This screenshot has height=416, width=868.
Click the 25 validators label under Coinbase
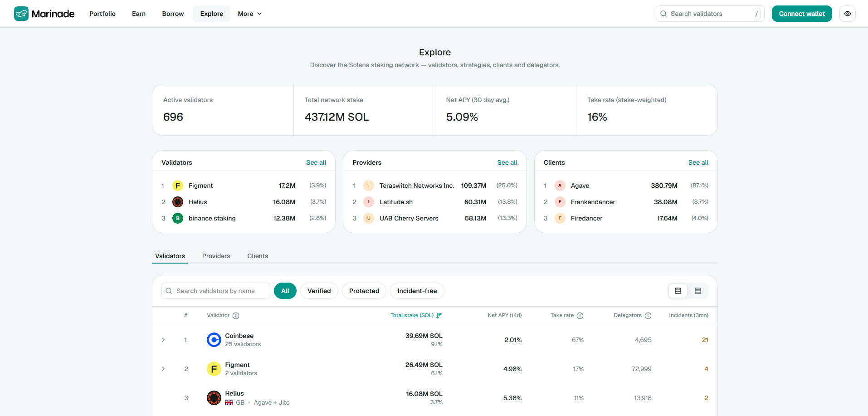click(x=243, y=344)
